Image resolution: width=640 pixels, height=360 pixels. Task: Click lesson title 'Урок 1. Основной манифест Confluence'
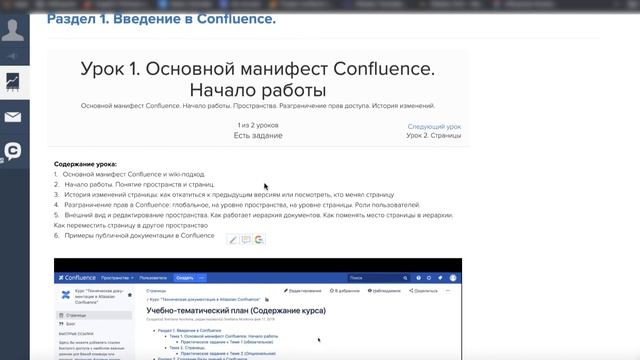[x=258, y=79]
